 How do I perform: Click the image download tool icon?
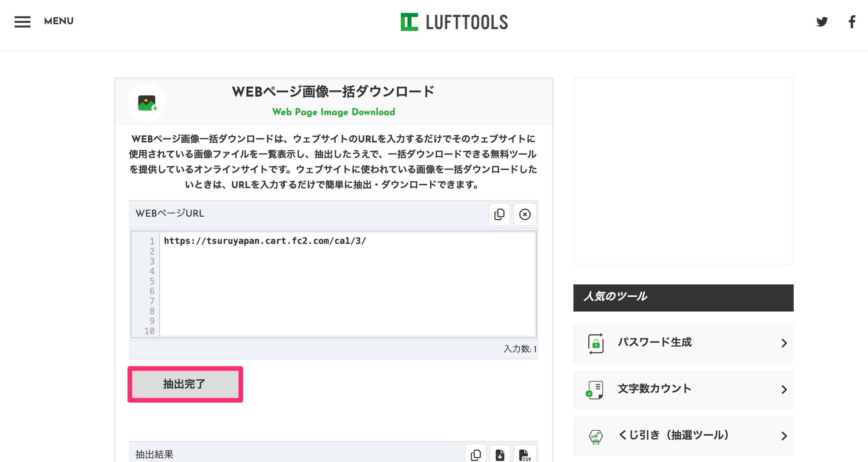point(147,103)
